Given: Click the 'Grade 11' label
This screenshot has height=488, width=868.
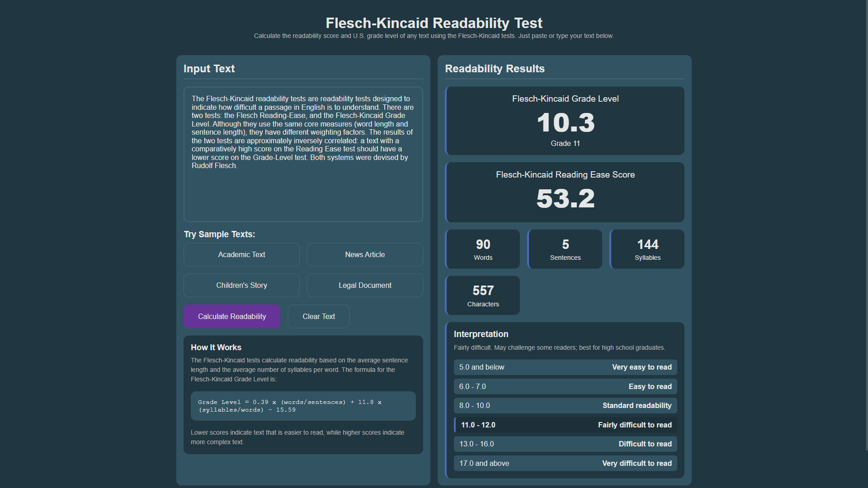Looking at the screenshot, I should point(565,143).
